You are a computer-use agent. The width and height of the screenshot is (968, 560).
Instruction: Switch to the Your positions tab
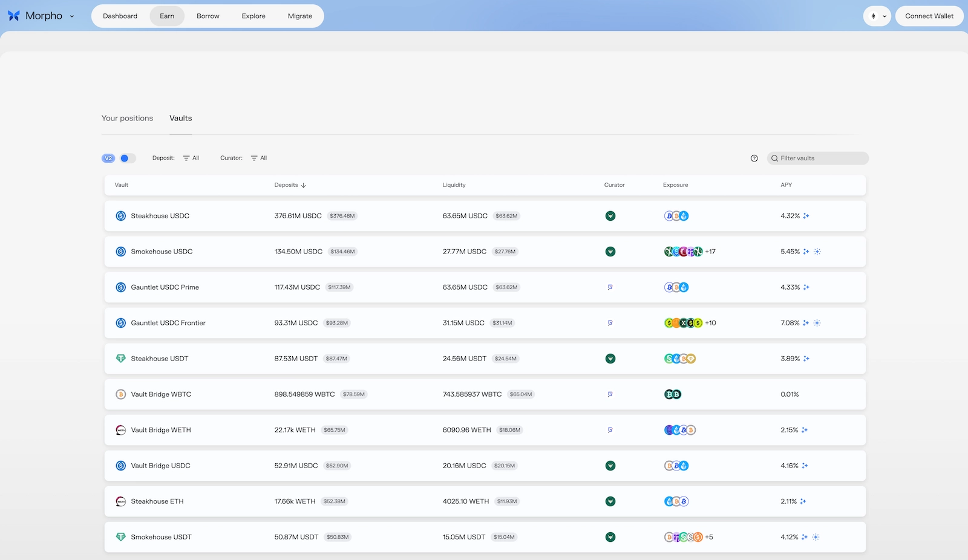[127, 118]
